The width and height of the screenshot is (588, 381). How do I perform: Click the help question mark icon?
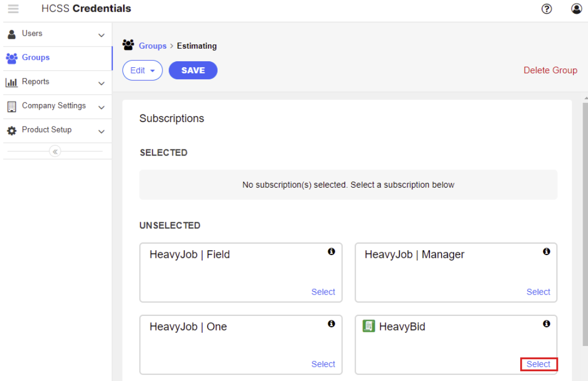pos(546,9)
